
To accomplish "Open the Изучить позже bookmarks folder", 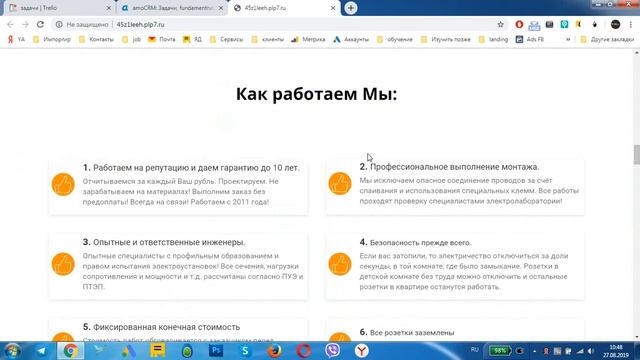I will tap(446, 40).
